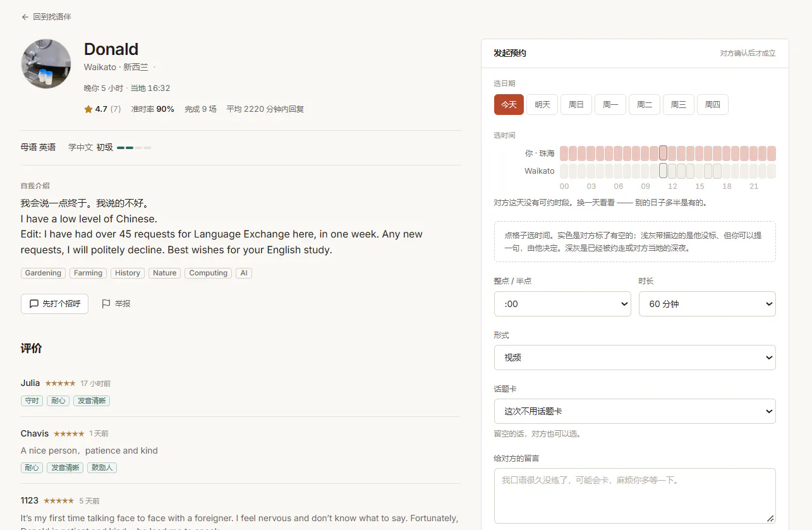Open the 时长 dropdown showing 60 分钟
The width and height of the screenshot is (812, 530).
tap(707, 304)
